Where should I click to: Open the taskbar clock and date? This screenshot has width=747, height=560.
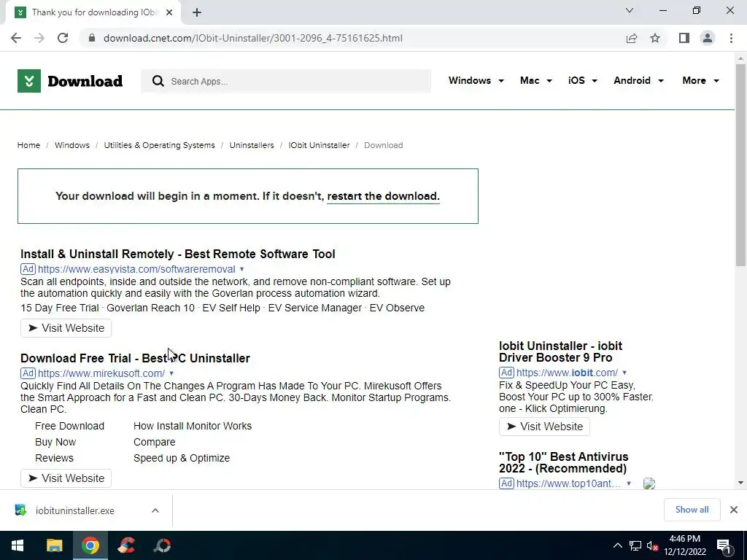click(685, 545)
